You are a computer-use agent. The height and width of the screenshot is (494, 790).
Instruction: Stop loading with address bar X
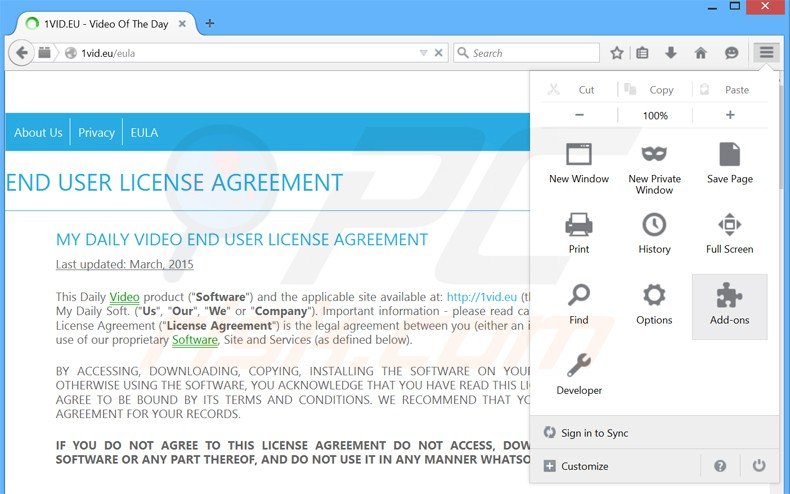(439, 52)
